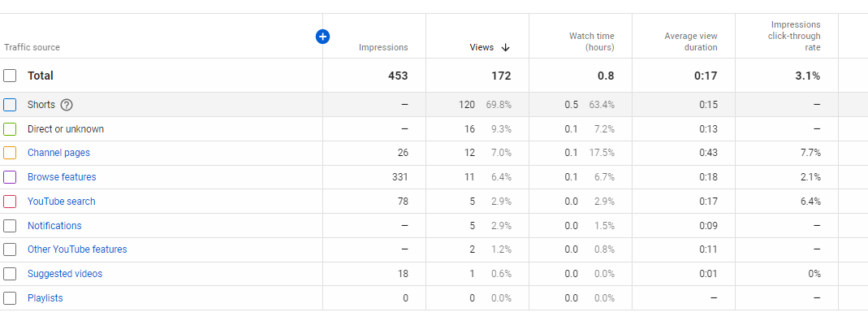Toggle the orange Channel pages checkbox
Image resolution: width=868 pixels, height=334 pixels.
tap(10, 153)
